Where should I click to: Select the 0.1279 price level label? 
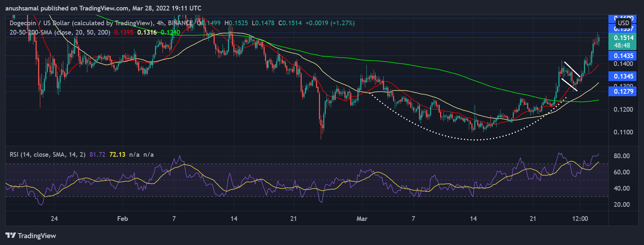(x=623, y=92)
